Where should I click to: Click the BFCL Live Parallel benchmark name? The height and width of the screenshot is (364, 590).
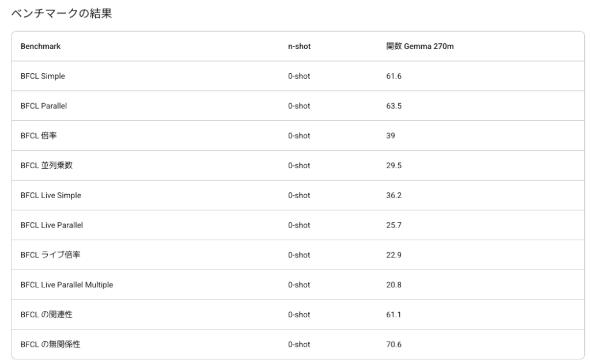(x=52, y=225)
